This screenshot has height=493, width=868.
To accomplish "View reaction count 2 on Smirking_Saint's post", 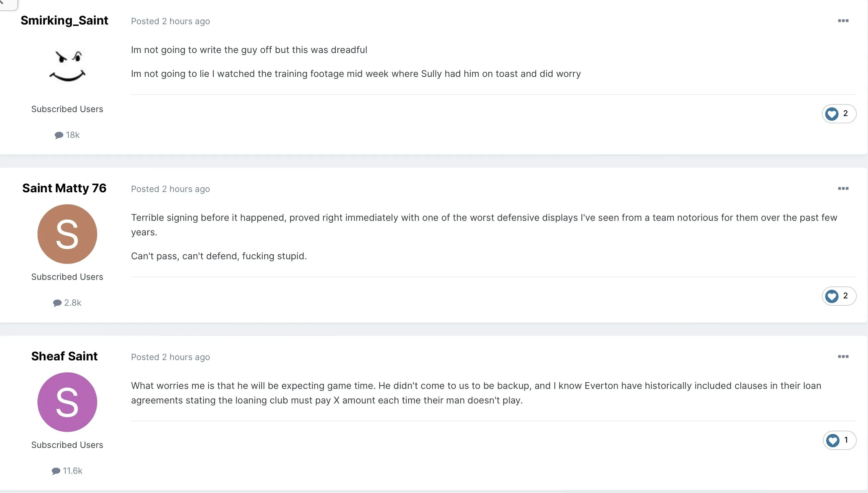I will pyautogui.click(x=846, y=113).
